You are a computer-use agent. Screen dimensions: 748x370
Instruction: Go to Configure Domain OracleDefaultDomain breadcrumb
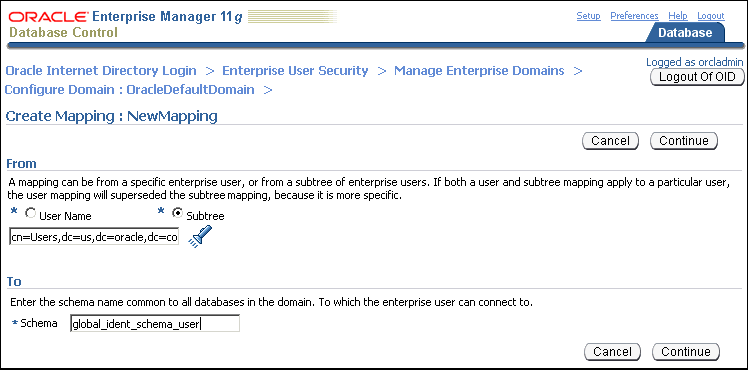pyautogui.click(x=129, y=90)
